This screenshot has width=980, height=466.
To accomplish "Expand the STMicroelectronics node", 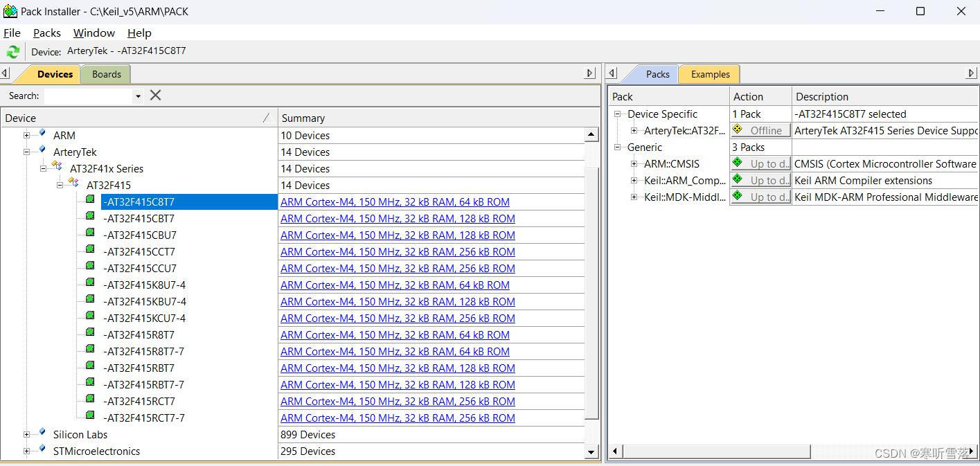I will point(27,451).
